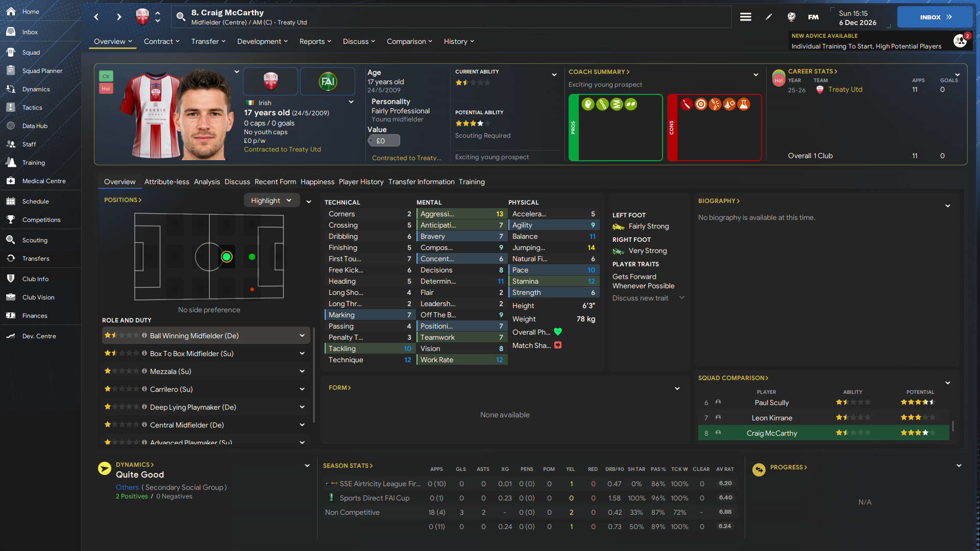
Task: Click the INBOX button
Action: (x=935, y=17)
